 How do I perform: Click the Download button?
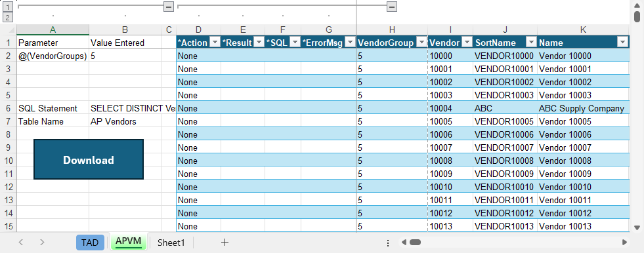tap(89, 159)
